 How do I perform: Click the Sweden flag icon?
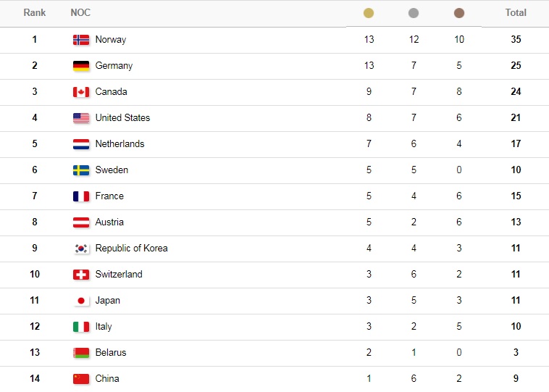(81, 170)
